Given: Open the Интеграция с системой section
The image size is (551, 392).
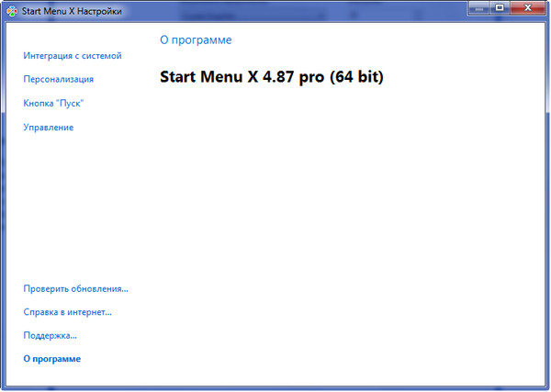Looking at the screenshot, I should coord(73,56).
